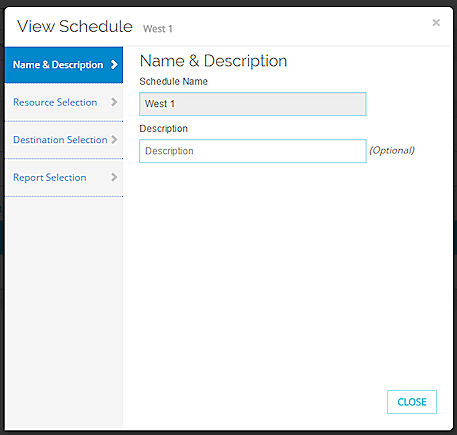The width and height of the screenshot is (457, 435).
Task: Close the View Schedule dialog with X
Action: point(436,23)
